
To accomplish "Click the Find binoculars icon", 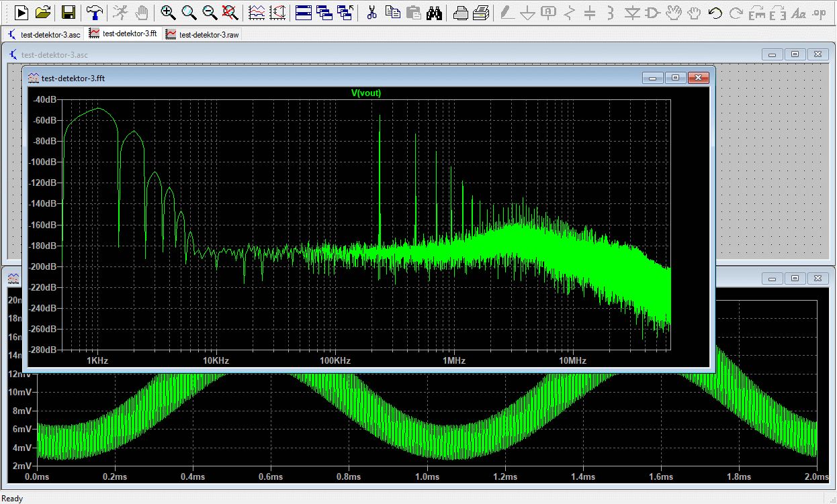I will (435, 11).
